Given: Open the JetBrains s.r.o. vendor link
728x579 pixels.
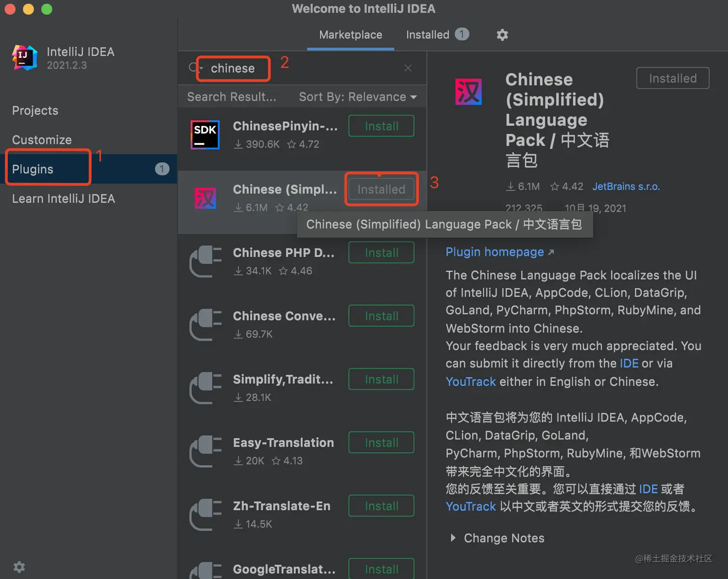Looking at the screenshot, I should click(626, 186).
